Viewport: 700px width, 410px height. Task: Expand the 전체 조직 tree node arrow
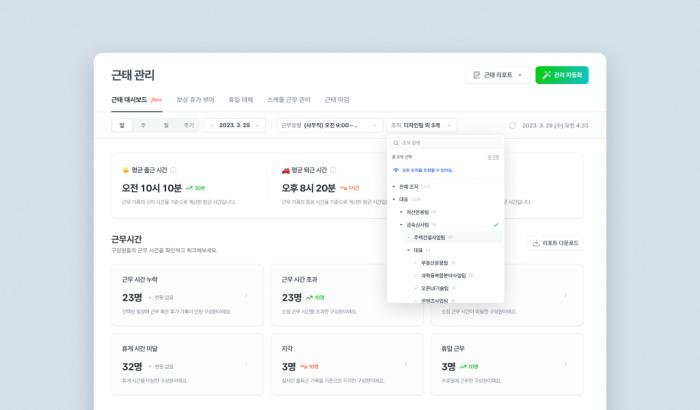pyautogui.click(x=394, y=187)
